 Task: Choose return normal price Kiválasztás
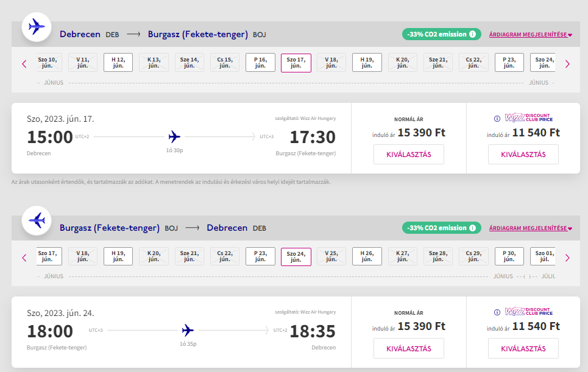(x=408, y=348)
